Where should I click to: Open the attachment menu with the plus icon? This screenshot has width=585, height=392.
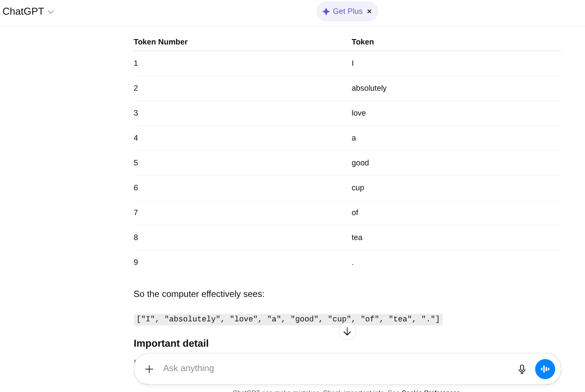[149, 369]
